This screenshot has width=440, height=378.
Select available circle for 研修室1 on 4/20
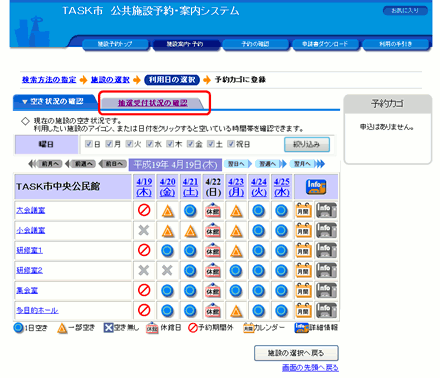click(167, 251)
